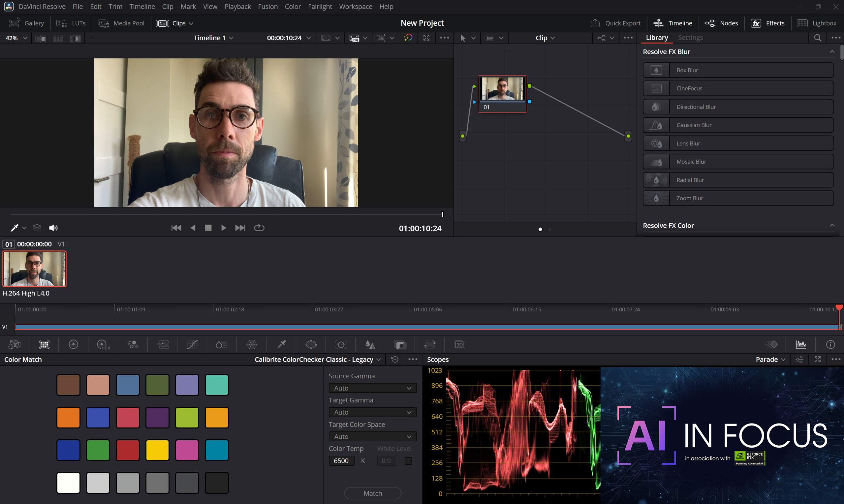844x504 pixels.
Task: Open the Information palette
Action: pyautogui.click(x=830, y=345)
